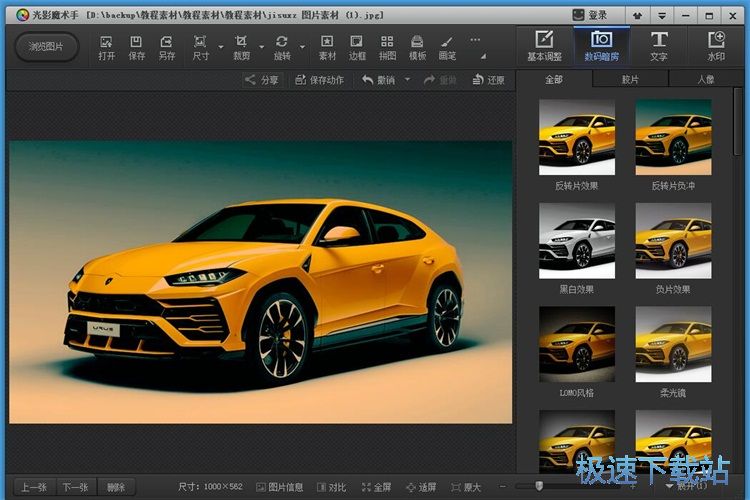Open the 素材 materials tool
Image resolution: width=750 pixels, height=500 pixels.
click(x=327, y=48)
